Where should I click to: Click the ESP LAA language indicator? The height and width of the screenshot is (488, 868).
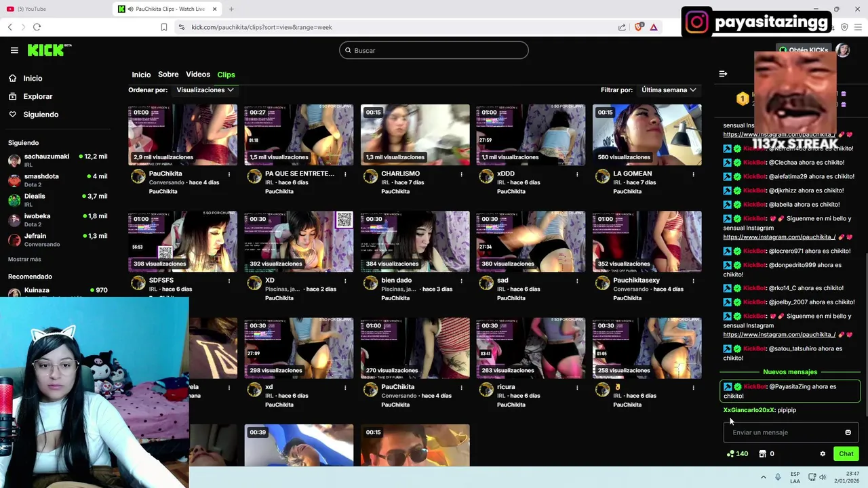795,477
